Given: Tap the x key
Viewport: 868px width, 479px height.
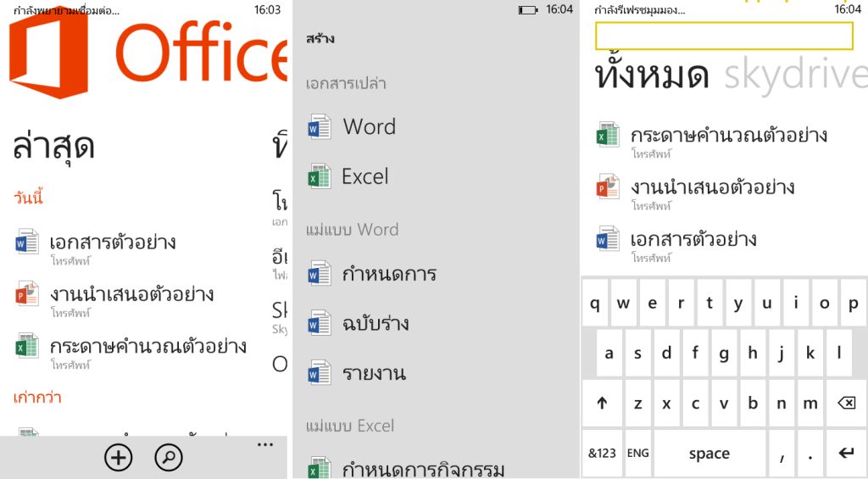Looking at the screenshot, I should click(x=666, y=404).
